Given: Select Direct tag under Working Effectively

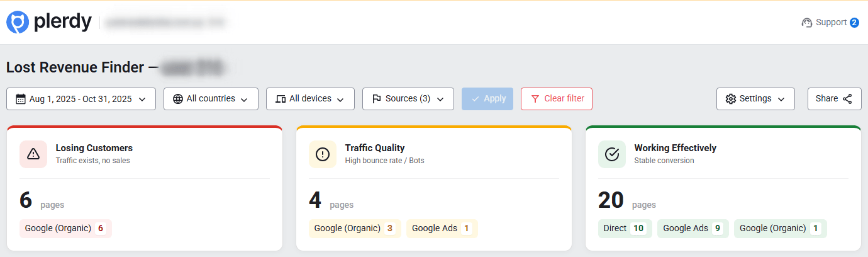Looking at the screenshot, I should [x=625, y=229].
